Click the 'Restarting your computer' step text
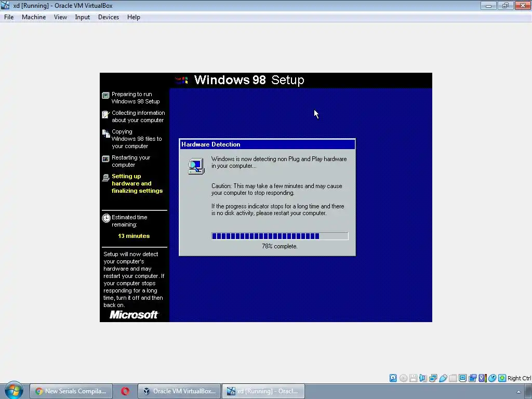The image size is (532, 399). click(x=130, y=161)
